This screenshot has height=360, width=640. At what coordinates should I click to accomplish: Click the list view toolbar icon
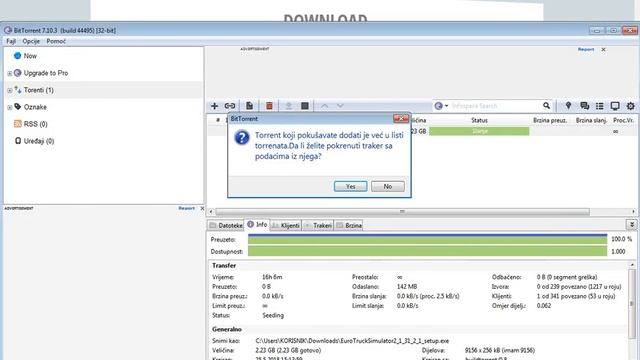point(600,106)
